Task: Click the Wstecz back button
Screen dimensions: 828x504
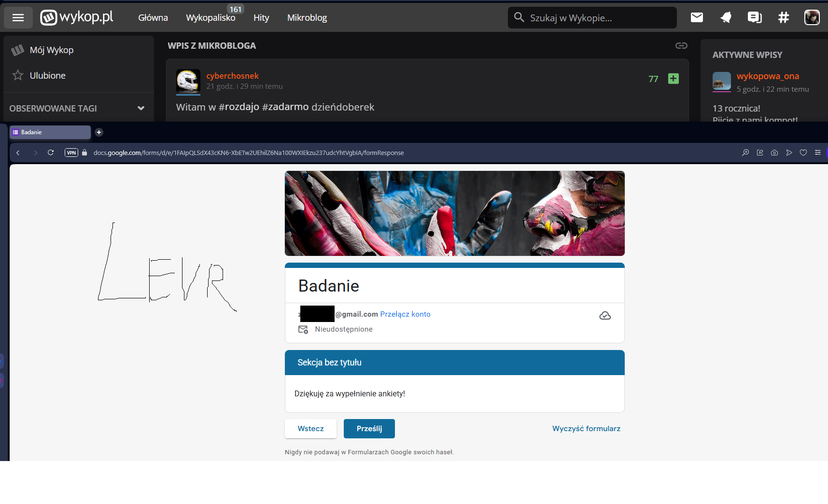Action: tap(310, 429)
